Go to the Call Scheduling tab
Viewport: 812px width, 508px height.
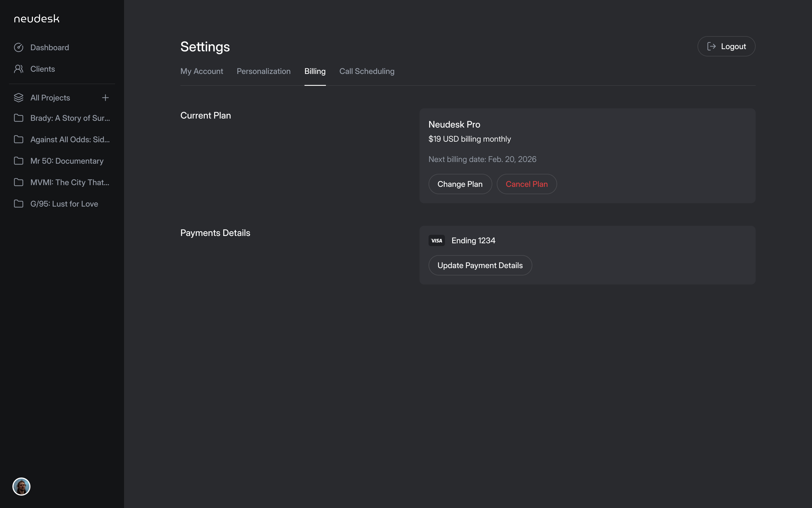point(367,71)
